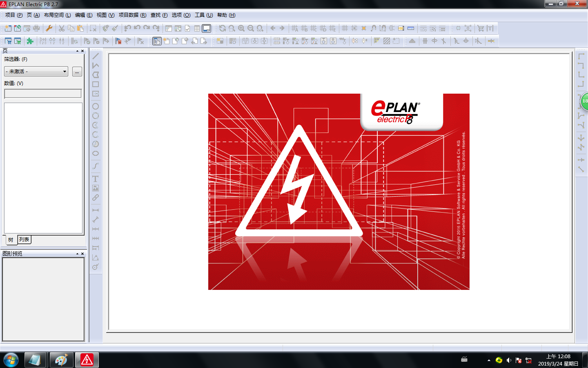Select the line drawing tool
The image size is (588, 368).
[x=96, y=56]
